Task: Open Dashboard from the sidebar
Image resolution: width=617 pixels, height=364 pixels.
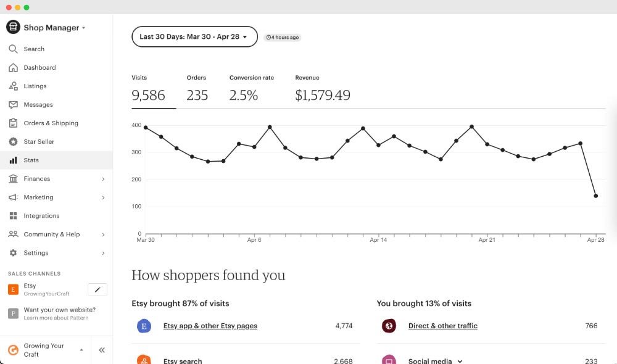Action: [x=56, y=67]
